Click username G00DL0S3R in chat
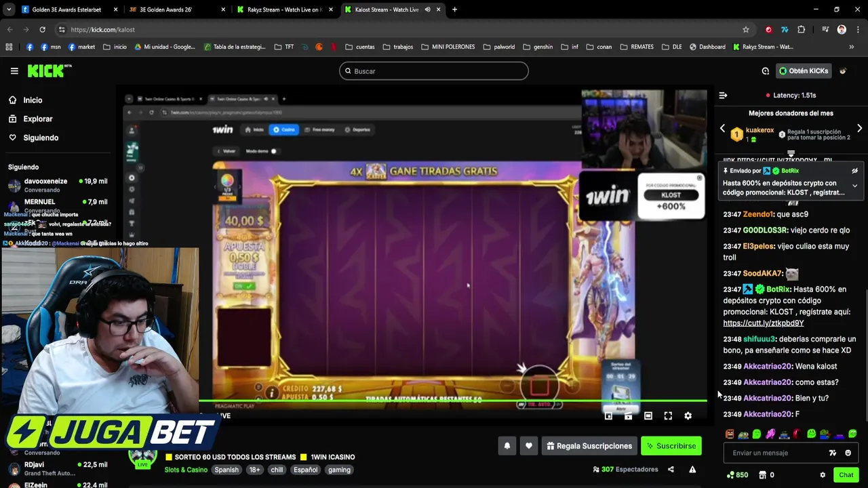Screen dimensions: 868x488 pyautogui.click(x=765, y=230)
